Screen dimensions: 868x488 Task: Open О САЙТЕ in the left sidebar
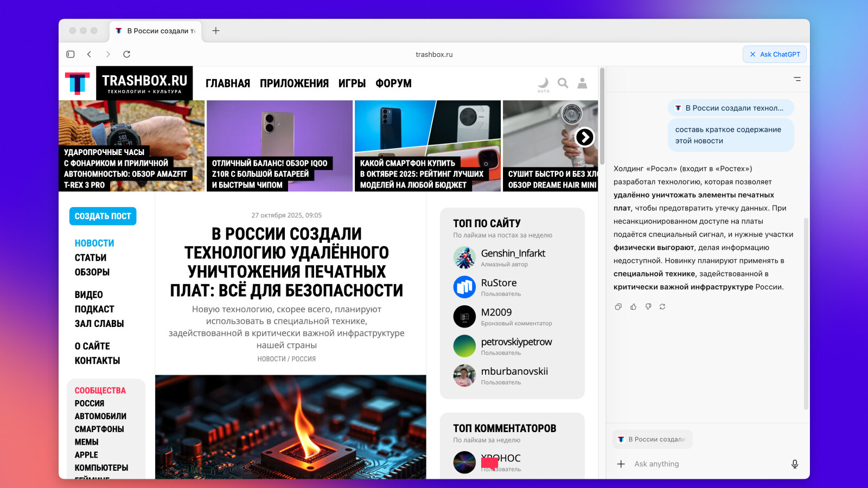(92, 346)
